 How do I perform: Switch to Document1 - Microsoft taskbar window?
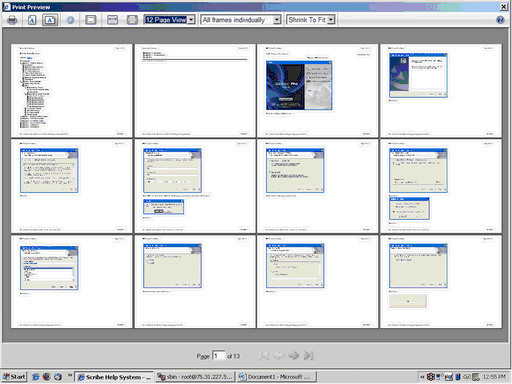tap(277, 377)
